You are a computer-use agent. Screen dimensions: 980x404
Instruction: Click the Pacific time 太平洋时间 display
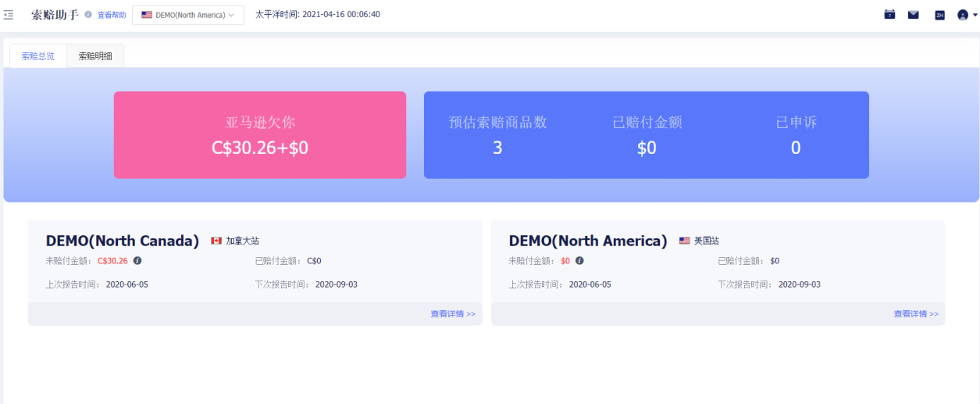(x=318, y=14)
